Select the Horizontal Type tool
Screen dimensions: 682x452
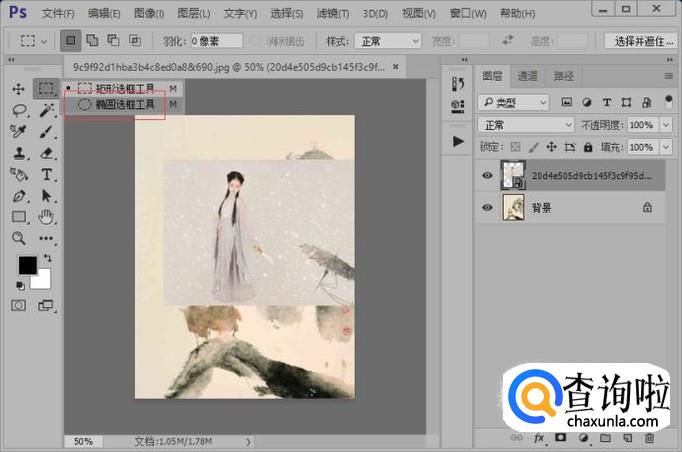coord(46,174)
